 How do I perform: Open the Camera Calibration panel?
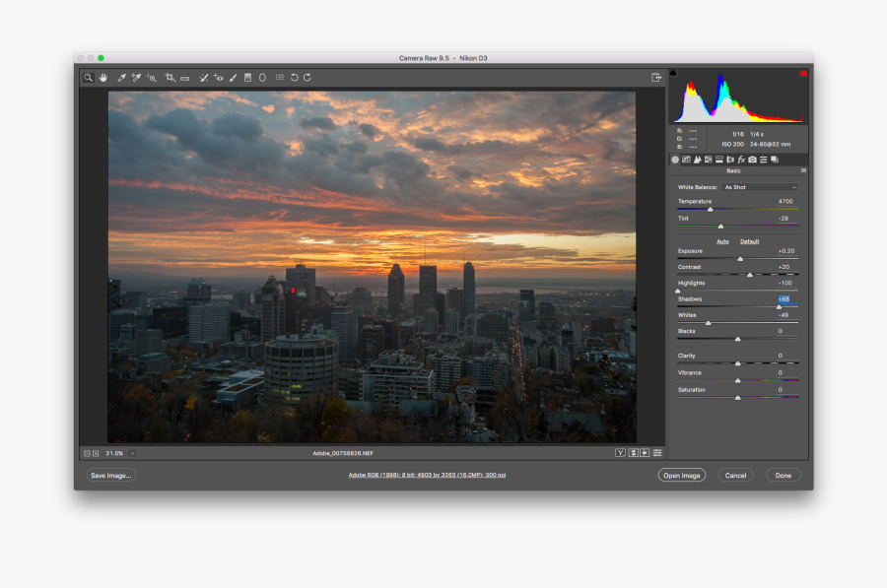click(752, 159)
